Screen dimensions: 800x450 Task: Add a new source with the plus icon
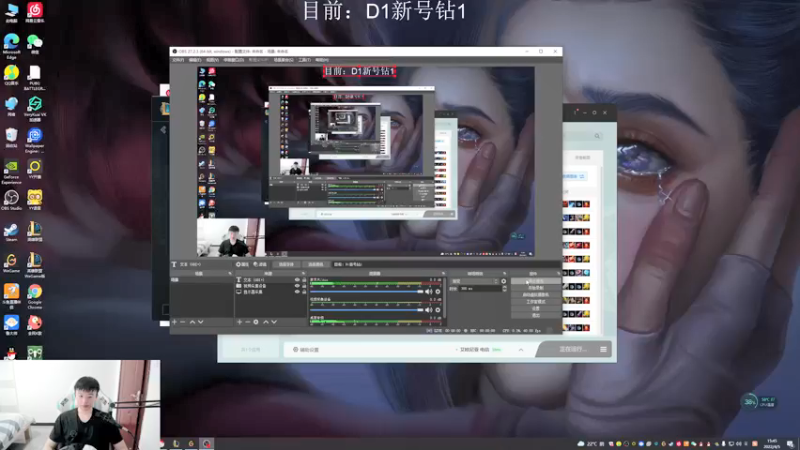click(x=239, y=322)
